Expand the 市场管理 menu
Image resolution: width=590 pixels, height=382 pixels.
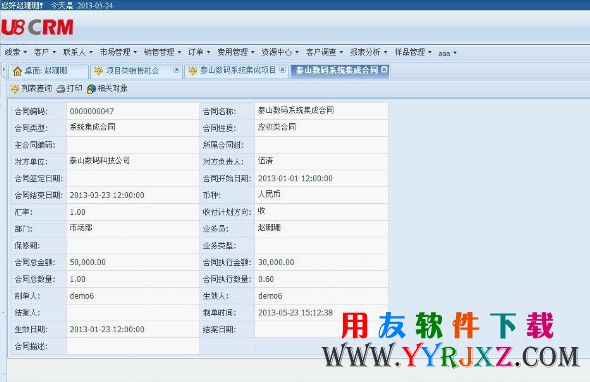[118, 52]
